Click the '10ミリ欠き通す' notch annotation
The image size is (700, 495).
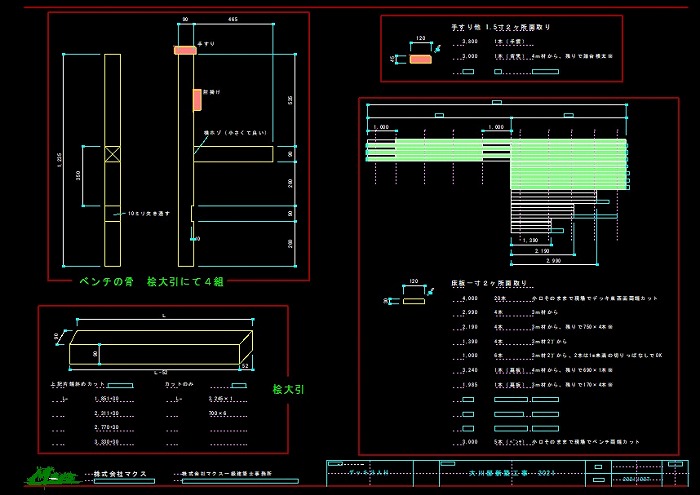click(x=149, y=214)
